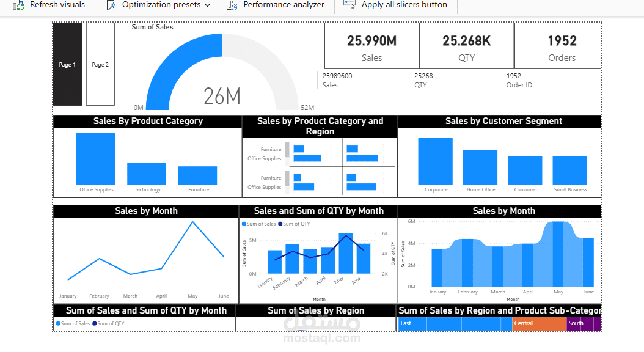Open Performance analyzer pane
This screenshot has width=644, height=352.
284,5
